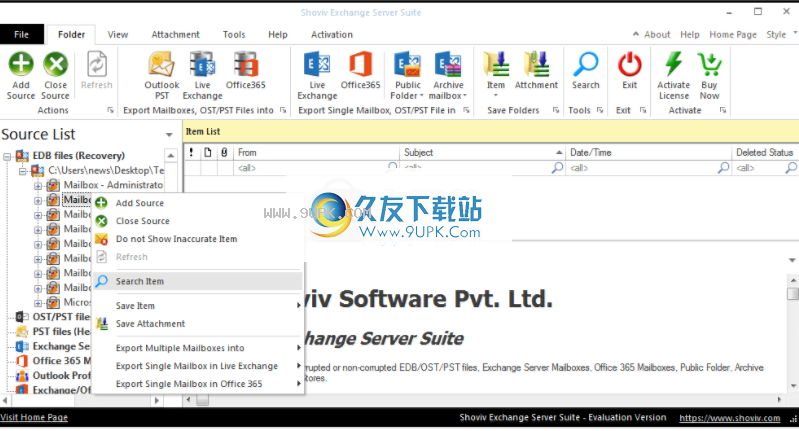Sort by the From column header
This screenshot has width=799, height=431.
[x=316, y=152]
